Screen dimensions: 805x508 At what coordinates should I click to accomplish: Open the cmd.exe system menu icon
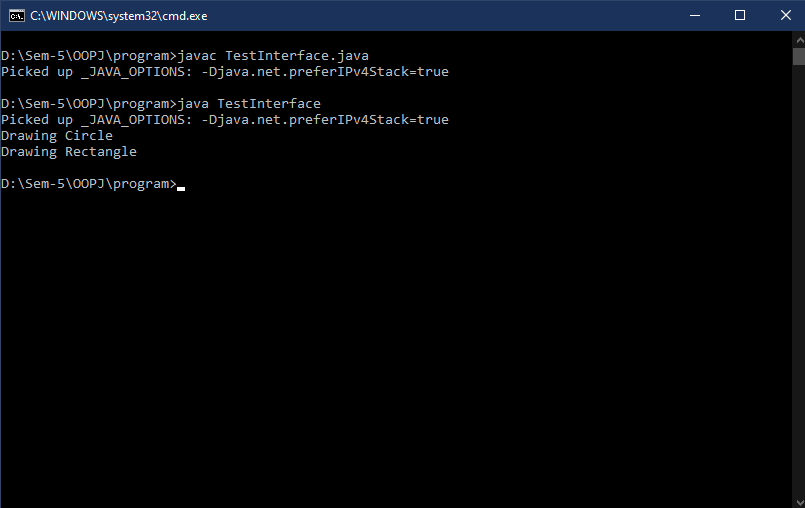coord(16,16)
